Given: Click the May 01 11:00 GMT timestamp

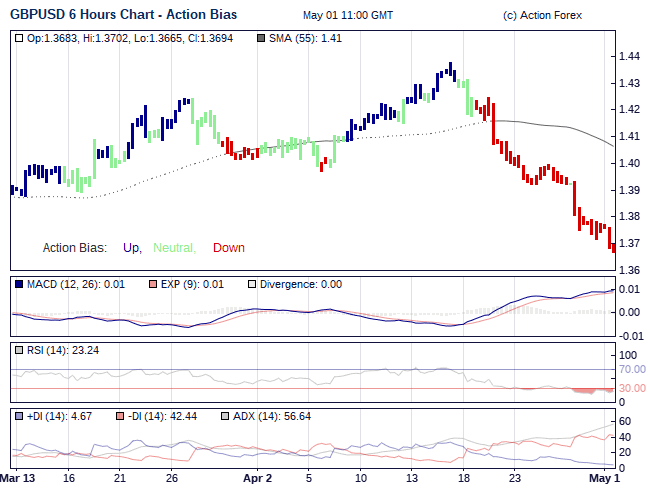Looking at the screenshot, I should pos(348,15).
